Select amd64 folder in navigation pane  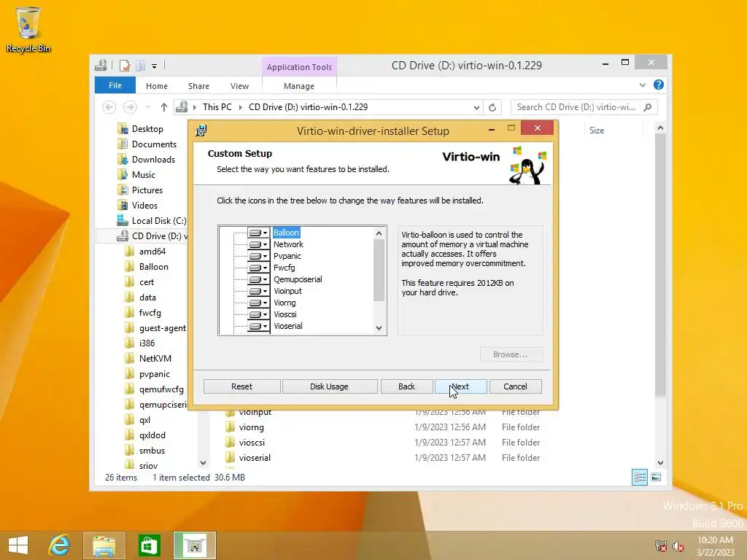[x=152, y=252]
